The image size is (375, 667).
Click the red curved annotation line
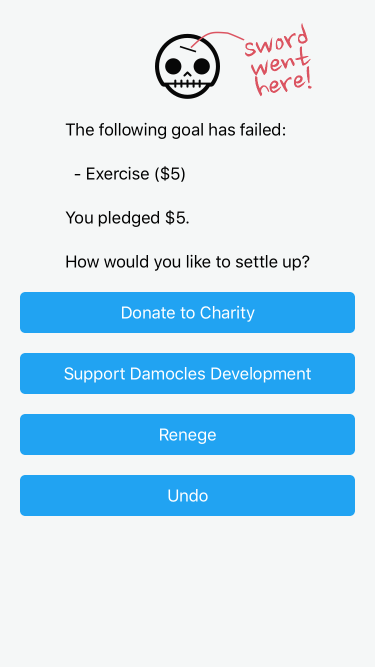pos(217,38)
